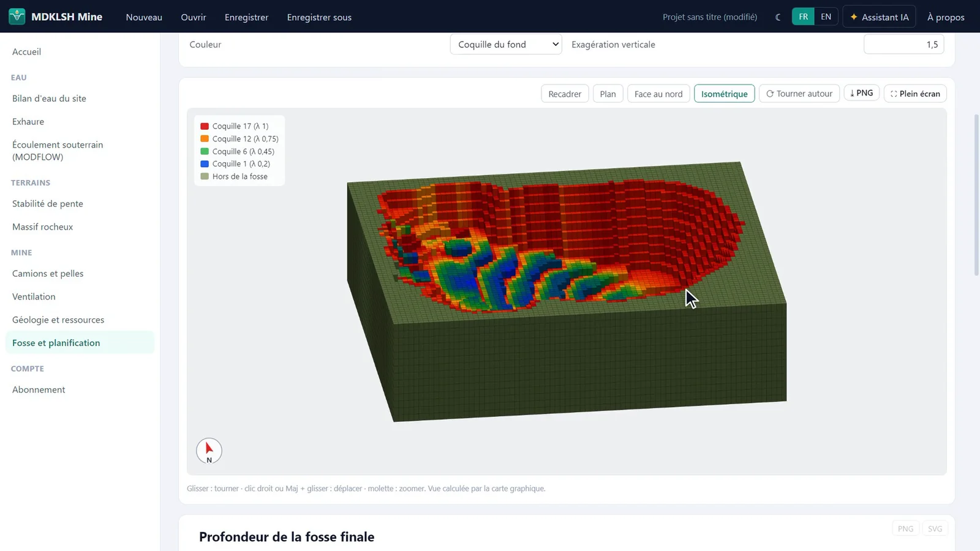Click red Coquille 17 legend swatch
This screenshot has height=551, width=980.
(205, 126)
